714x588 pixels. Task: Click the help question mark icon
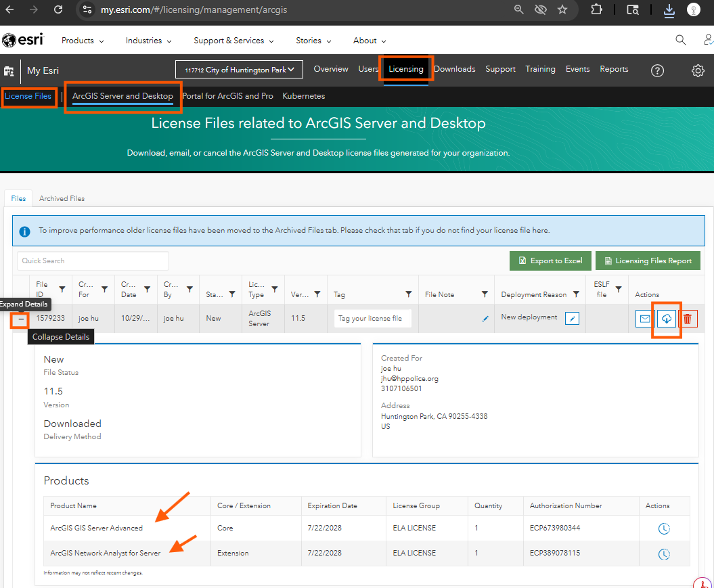[657, 70]
